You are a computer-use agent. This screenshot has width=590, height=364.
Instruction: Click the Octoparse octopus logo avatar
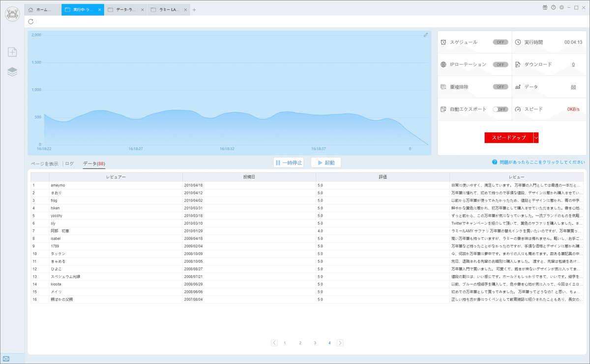pyautogui.click(x=13, y=13)
